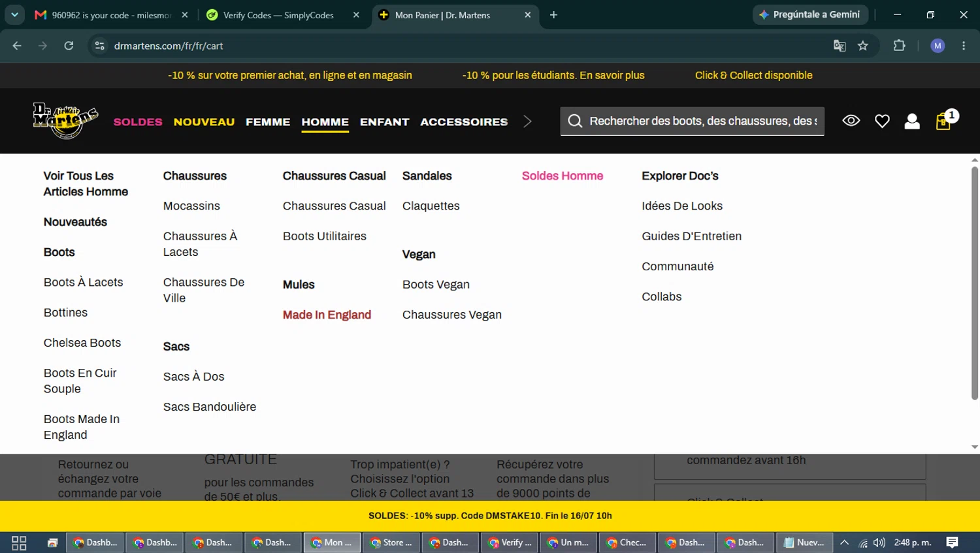The width and height of the screenshot is (980, 553).
Task: Close the Mon Panier Dr. Martens tab
Action: click(x=528, y=15)
